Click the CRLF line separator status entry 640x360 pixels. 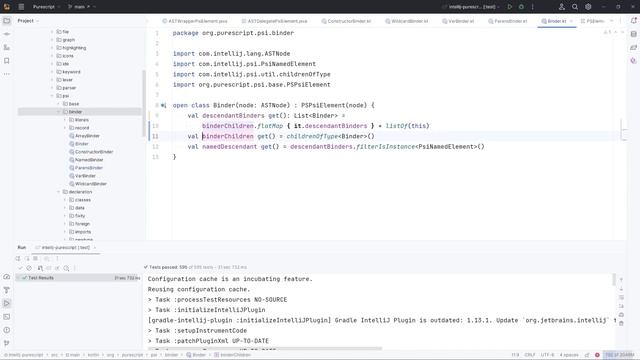(529, 355)
